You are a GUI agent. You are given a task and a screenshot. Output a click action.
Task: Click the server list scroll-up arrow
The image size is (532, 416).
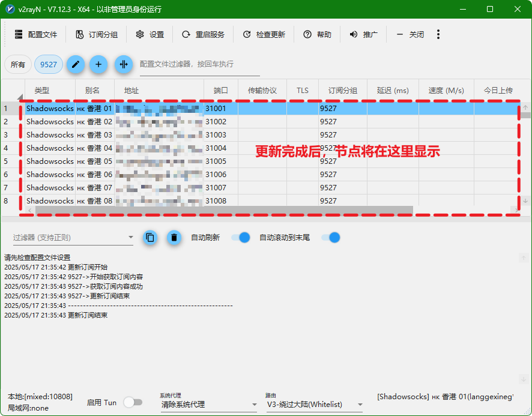[525, 107]
